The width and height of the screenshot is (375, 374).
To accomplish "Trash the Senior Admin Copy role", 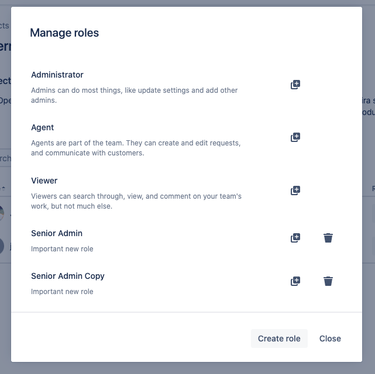I will (x=328, y=281).
